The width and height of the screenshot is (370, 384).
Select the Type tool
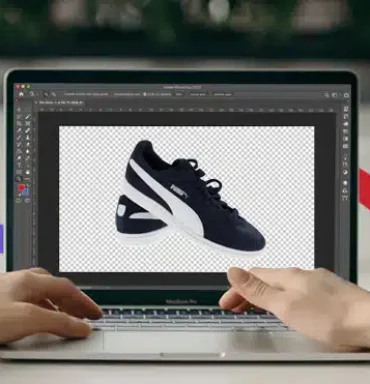point(19,165)
